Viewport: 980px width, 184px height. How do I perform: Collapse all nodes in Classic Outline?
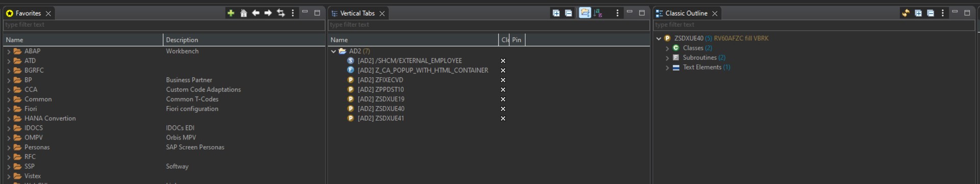click(930, 13)
